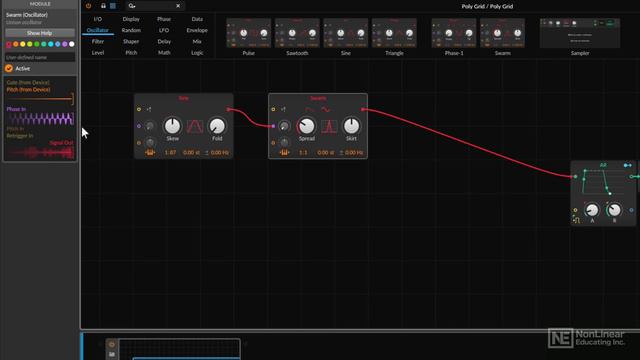Click the AR envelope R knob
Screen dimensions: 640x360
tap(614, 210)
